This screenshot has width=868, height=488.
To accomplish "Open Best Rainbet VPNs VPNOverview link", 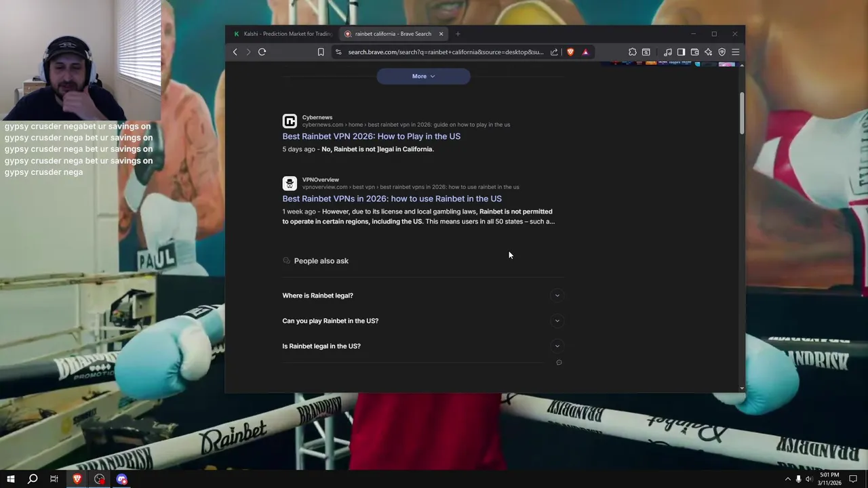I will pos(392,199).
